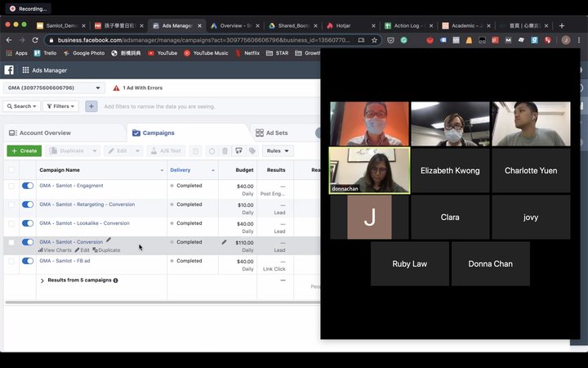This screenshot has width=588, height=368.
Task: Toggle off GMA - Samlot - Engagment campaign
Action: pyautogui.click(x=28, y=186)
